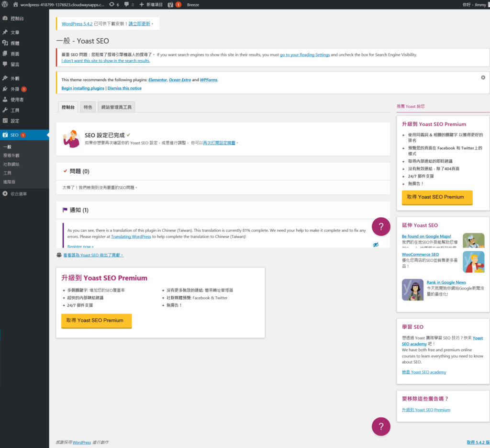Open Yoast SEO academy inline link
The height and width of the screenshot is (448, 490).
click(x=443, y=341)
